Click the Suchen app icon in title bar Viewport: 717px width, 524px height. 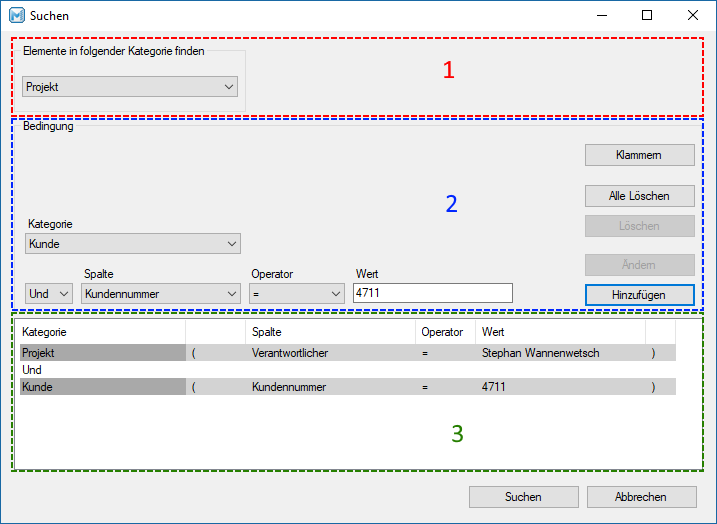point(16,16)
